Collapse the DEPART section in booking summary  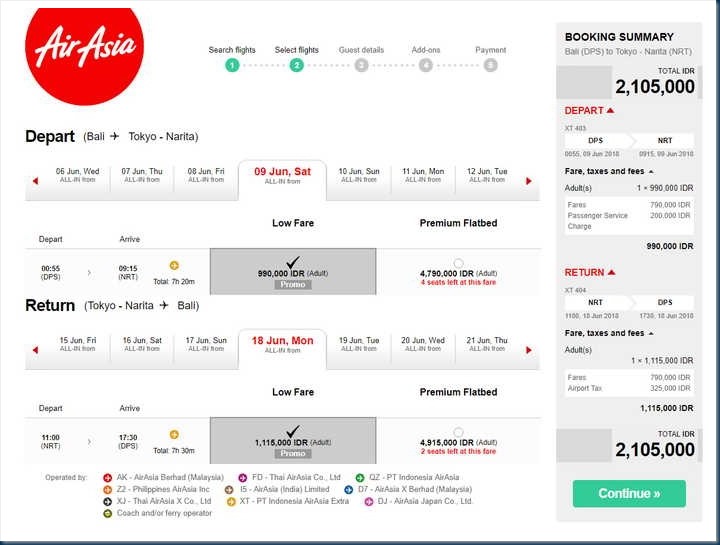click(609, 111)
